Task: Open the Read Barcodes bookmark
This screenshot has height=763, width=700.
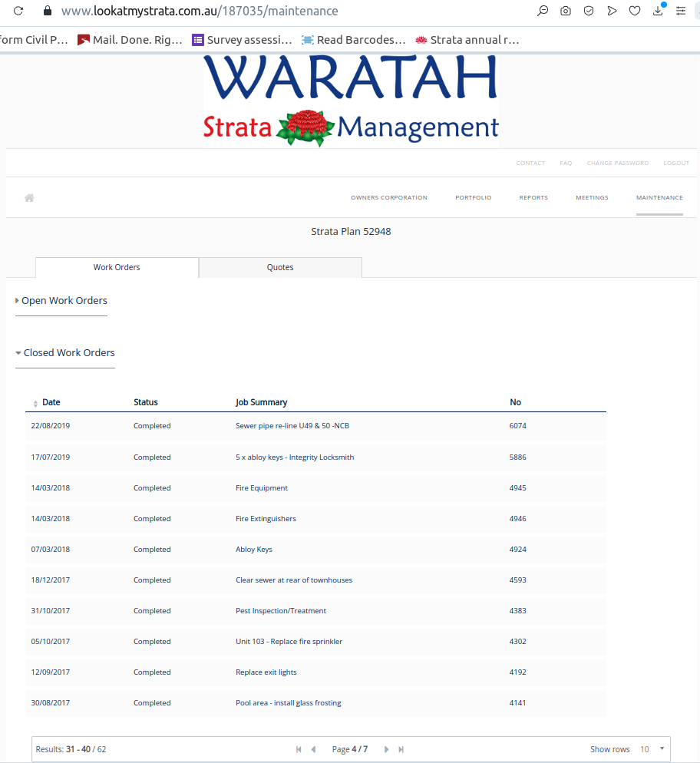Action: point(353,40)
